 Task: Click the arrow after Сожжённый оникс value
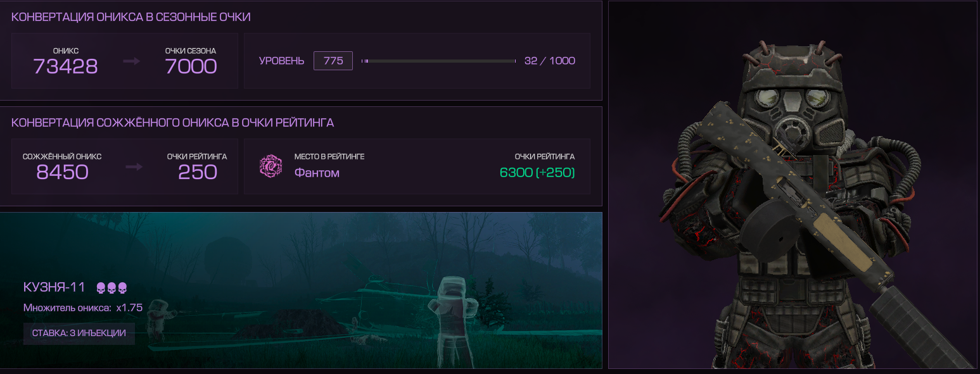(134, 167)
